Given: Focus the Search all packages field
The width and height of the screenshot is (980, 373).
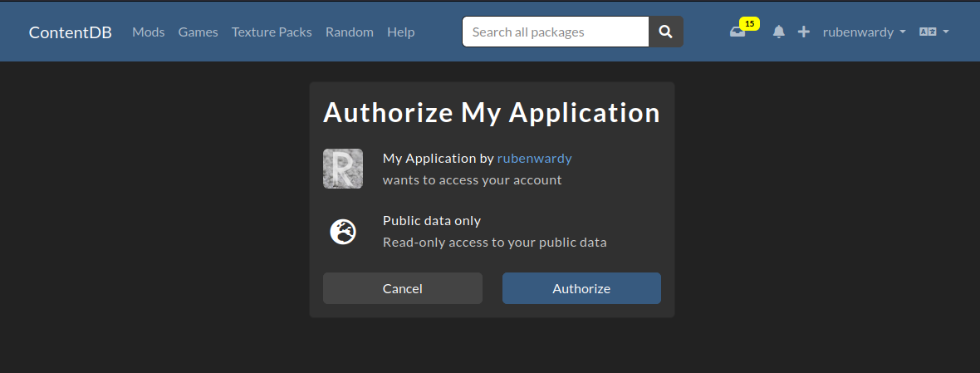Looking at the screenshot, I should point(556,32).
